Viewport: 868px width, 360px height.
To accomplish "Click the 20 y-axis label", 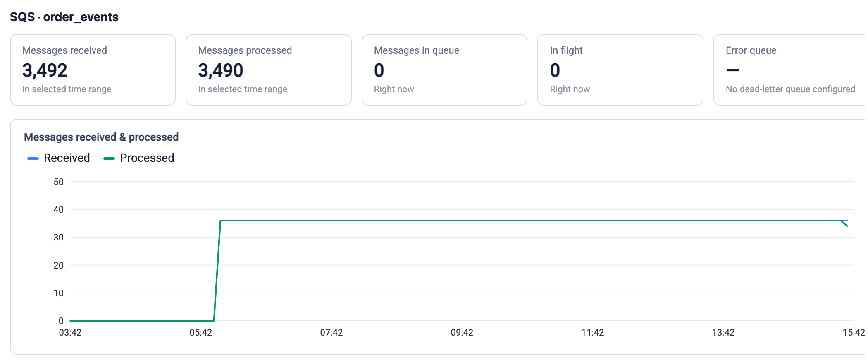I will 59,265.
